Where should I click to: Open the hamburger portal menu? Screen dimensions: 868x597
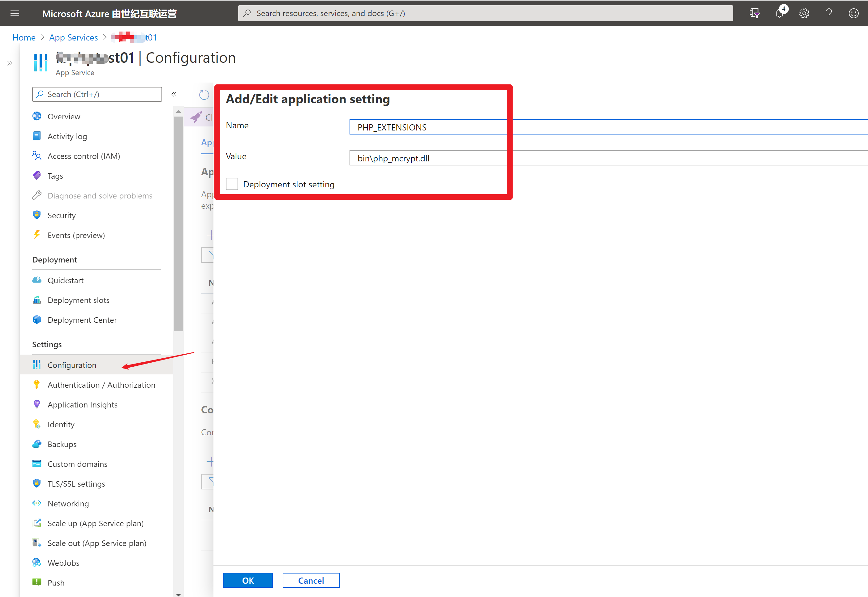(15, 14)
